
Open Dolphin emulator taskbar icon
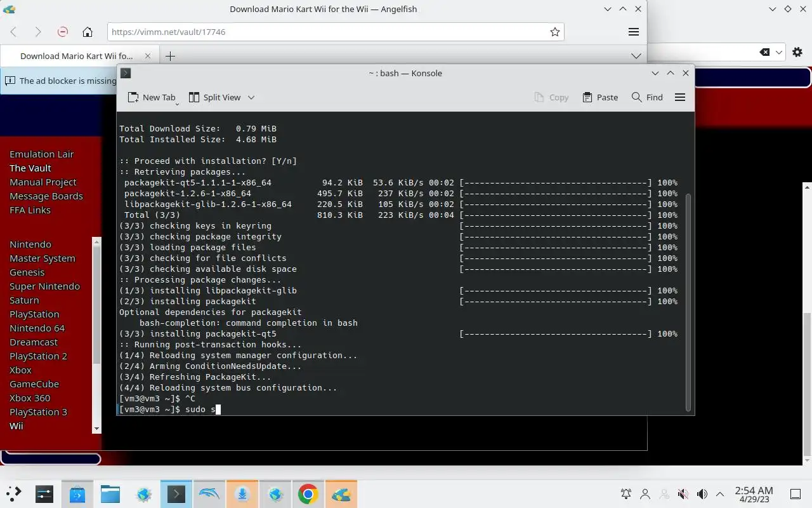209,493
